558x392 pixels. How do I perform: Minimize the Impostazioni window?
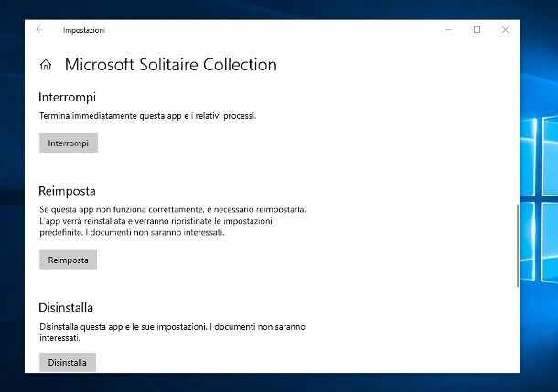tap(449, 30)
